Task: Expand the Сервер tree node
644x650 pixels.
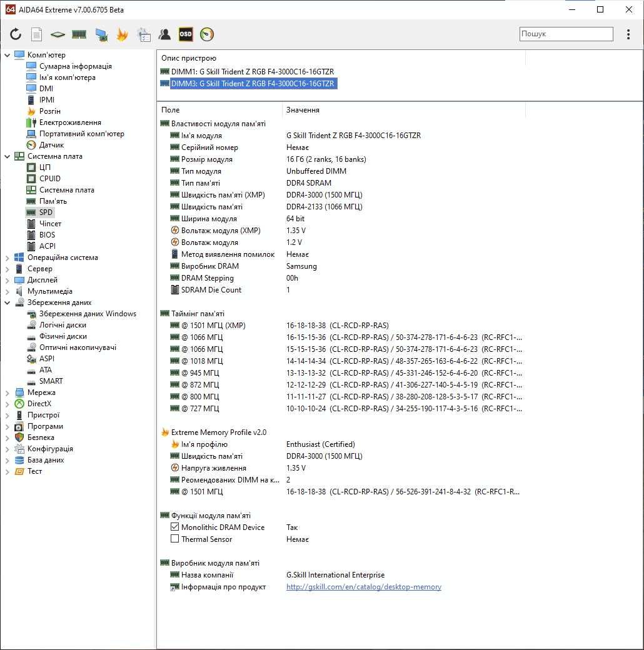Action: coord(7,269)
